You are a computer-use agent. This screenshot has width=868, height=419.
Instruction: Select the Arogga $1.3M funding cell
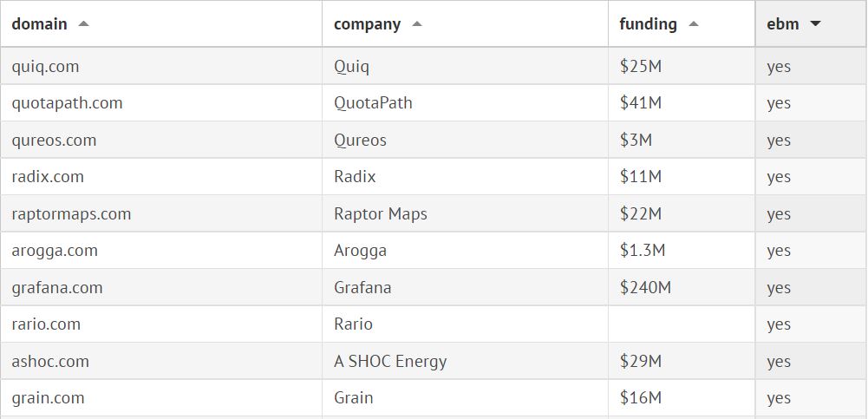(x=643, y=251)
